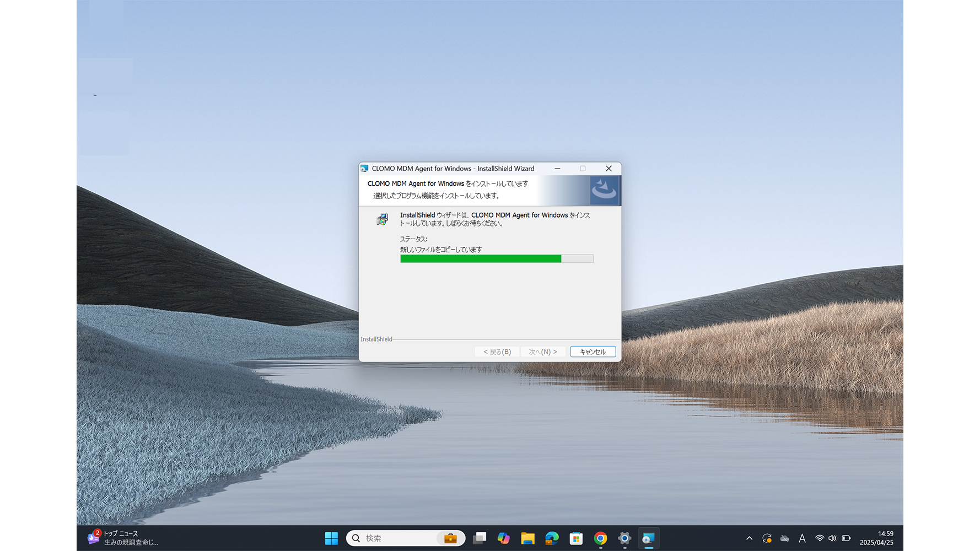The image size is (980, 551).
Task: Open Microsoft Edge from the taskbar
Action: [552, 538]
